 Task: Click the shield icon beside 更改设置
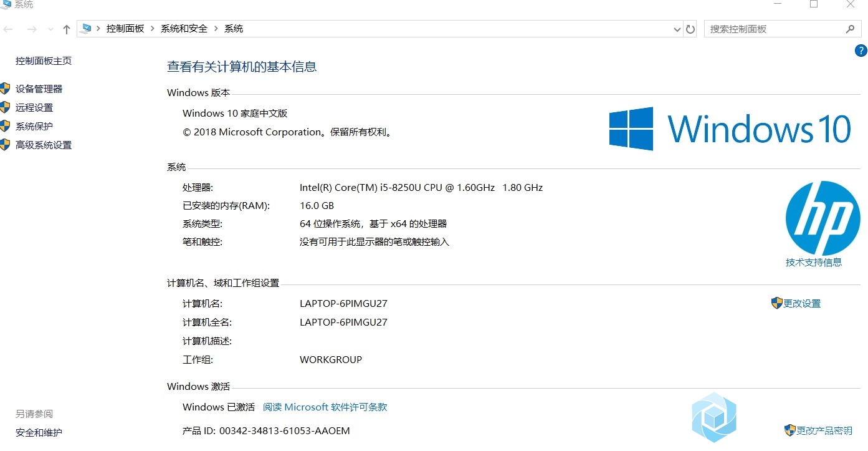pos(776,303)
